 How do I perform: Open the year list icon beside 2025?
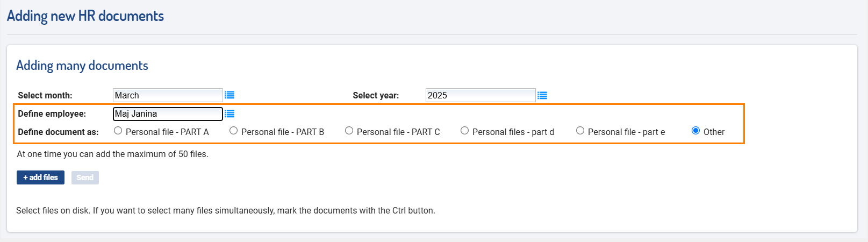[x=542, y=95]
